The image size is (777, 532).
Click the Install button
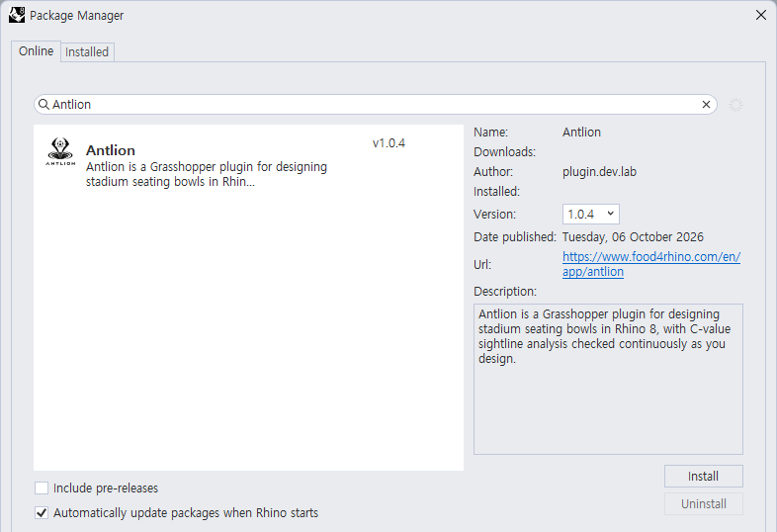pos(703,476)
